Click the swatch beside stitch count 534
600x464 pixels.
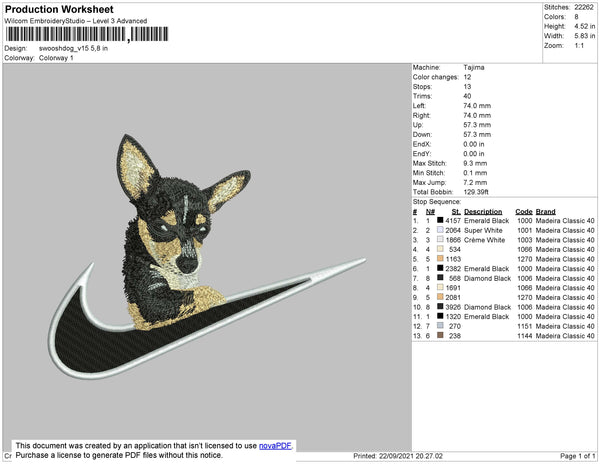tap(440, 249)
